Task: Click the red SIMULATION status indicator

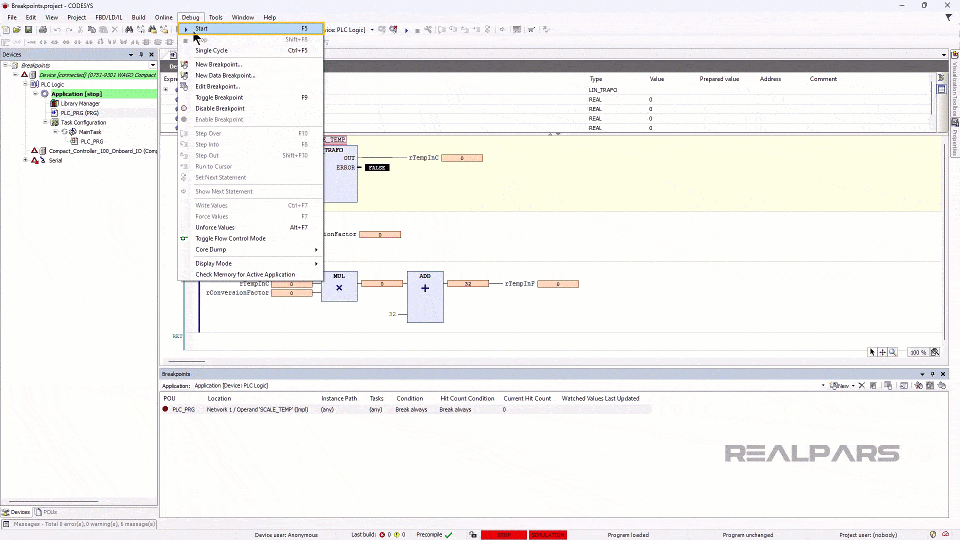Action: tap(548, 535)
